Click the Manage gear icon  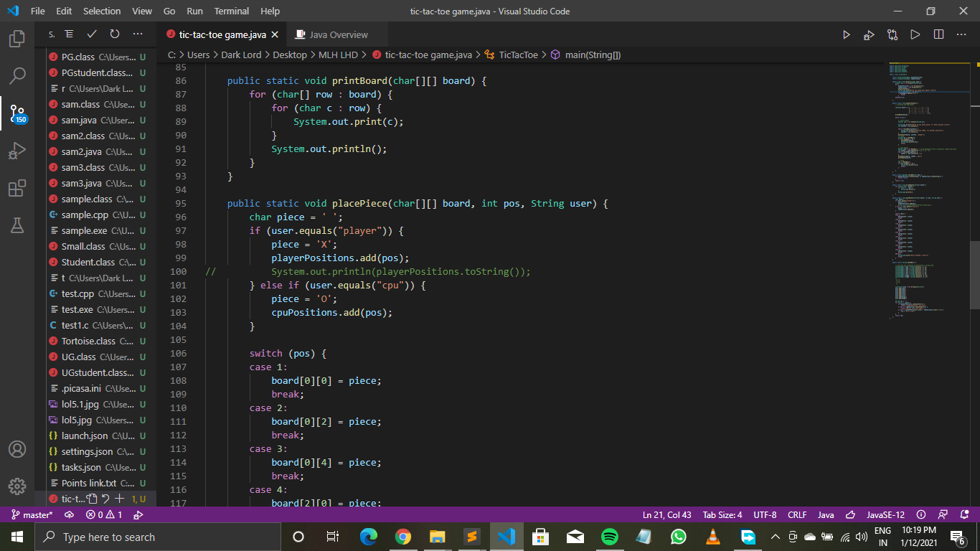coord(17,486)
